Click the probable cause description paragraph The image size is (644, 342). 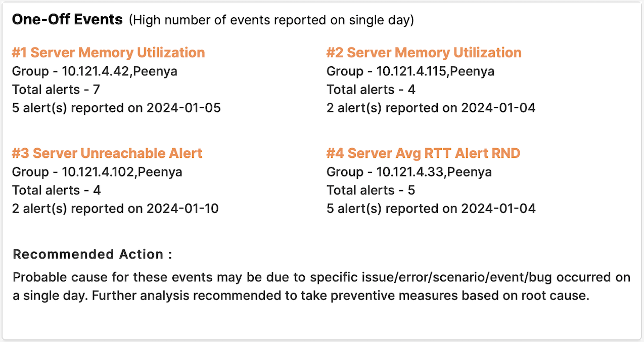click(321, 287)
